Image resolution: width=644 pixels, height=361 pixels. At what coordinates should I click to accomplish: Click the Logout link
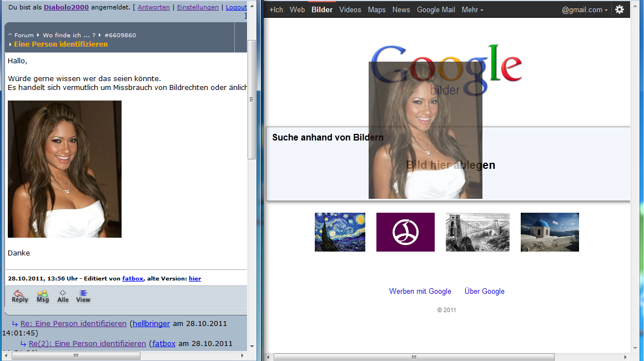point(236,7)
